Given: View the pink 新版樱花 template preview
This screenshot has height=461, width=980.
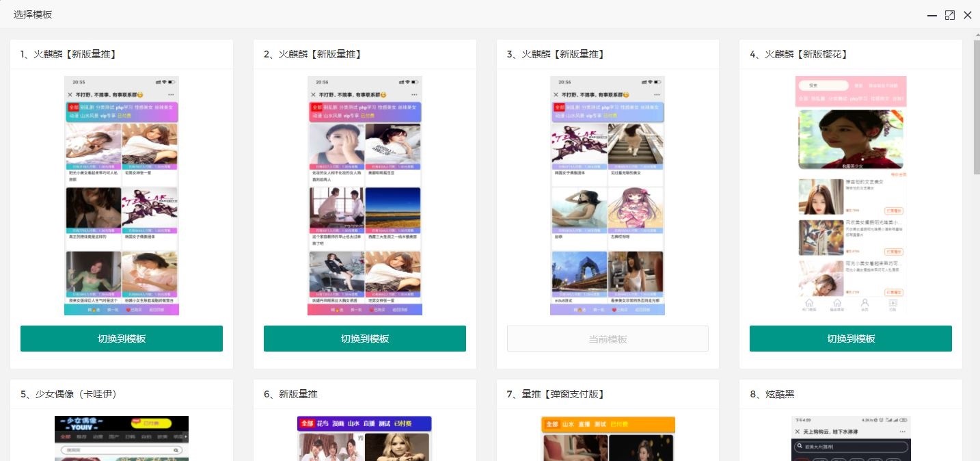Looking at the screenshot, I should point(851,194).
